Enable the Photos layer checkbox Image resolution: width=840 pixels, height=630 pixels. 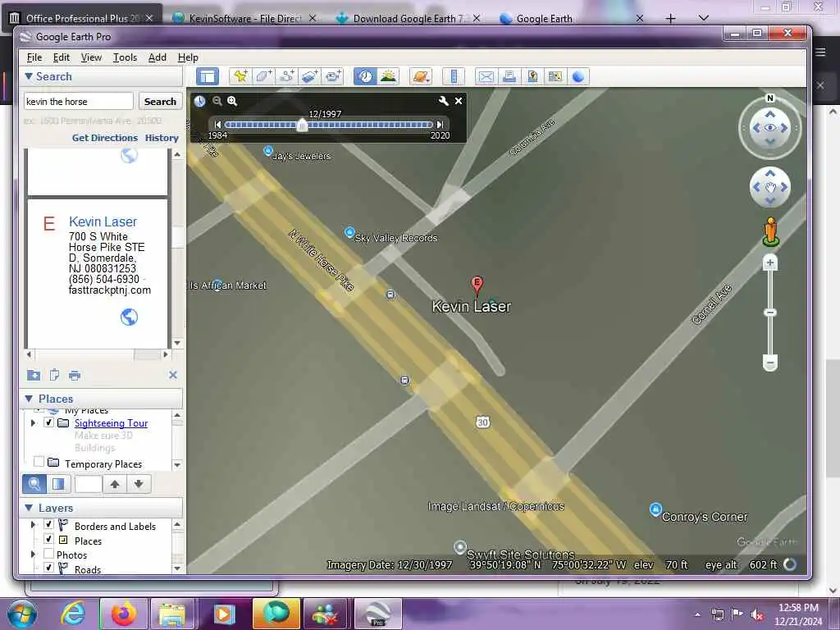pyautogui.click(x=48, y=554)
